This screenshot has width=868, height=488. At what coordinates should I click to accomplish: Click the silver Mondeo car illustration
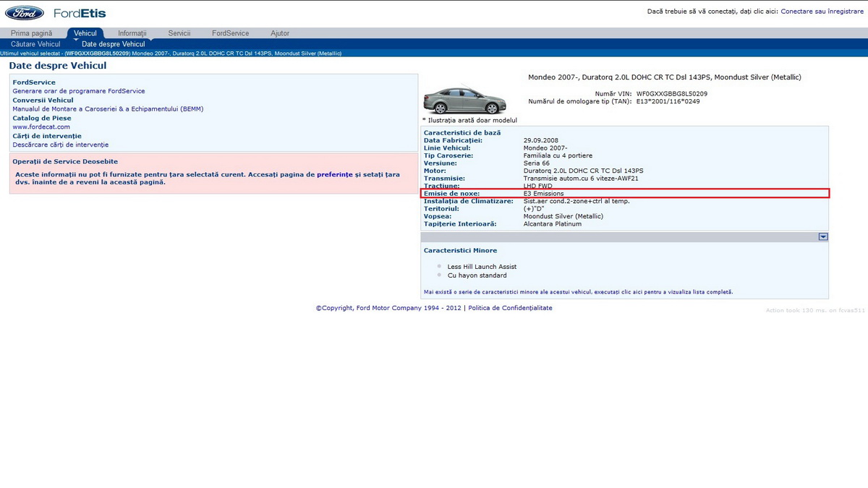(464, 100)
